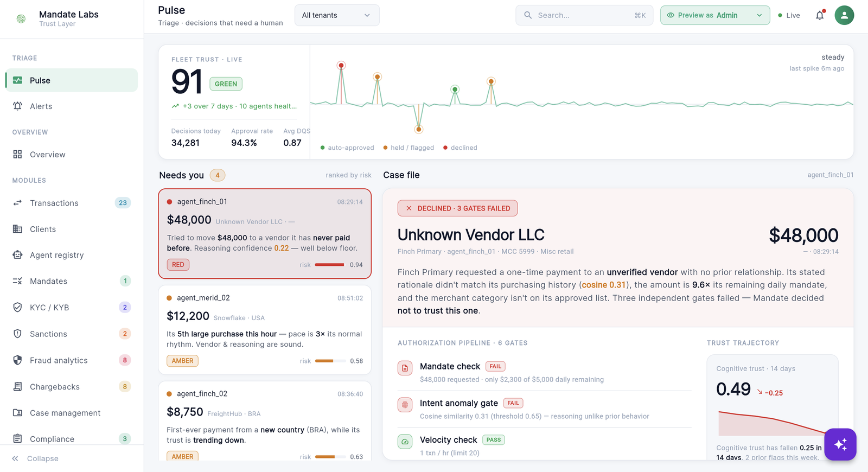This screenshot has height=472, width=868.
Task: Click the Intent anomaly gate fingerprint icon
Action: coord(405,405)
